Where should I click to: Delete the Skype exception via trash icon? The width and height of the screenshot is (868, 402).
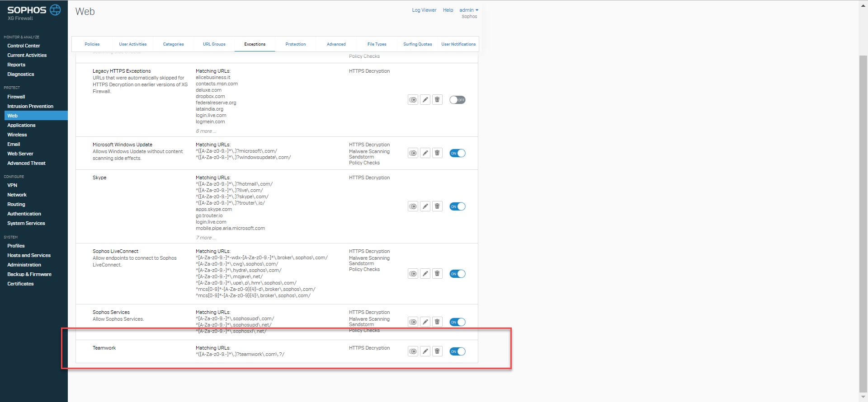pyautogui.click(x=437, y=206)
